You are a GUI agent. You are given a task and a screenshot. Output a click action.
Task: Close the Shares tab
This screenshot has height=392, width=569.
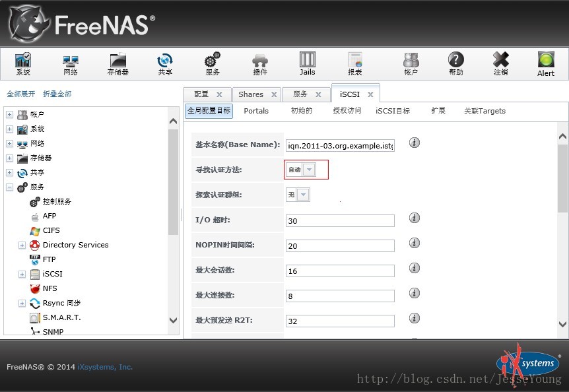(274, 94)
